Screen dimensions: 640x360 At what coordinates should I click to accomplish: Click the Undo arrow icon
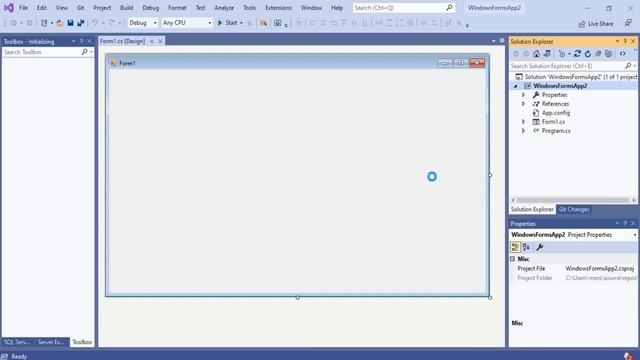pos(95,23)
